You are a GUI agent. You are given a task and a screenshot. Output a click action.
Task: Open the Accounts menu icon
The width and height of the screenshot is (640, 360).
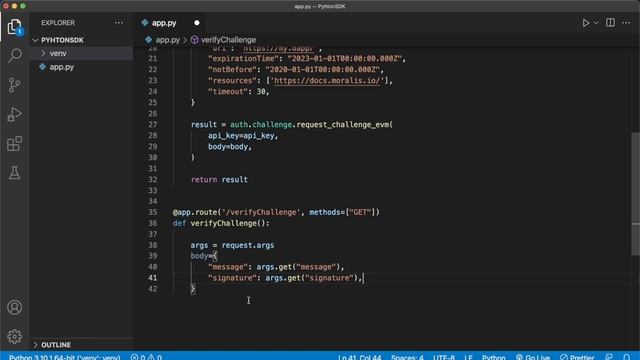(x=15, y=307)
